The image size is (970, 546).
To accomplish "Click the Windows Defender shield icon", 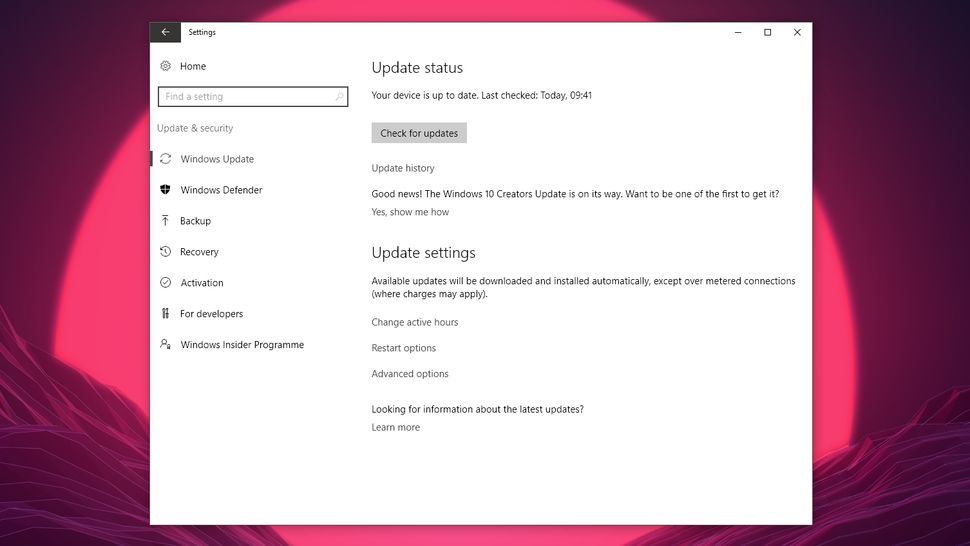I will point(165,190).
